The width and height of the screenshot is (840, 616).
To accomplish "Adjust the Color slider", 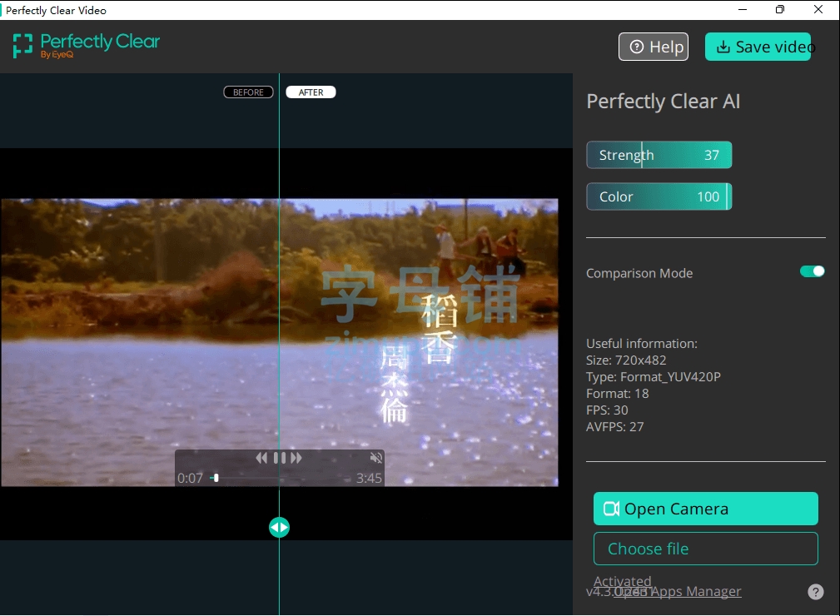I will pos(659,196).
